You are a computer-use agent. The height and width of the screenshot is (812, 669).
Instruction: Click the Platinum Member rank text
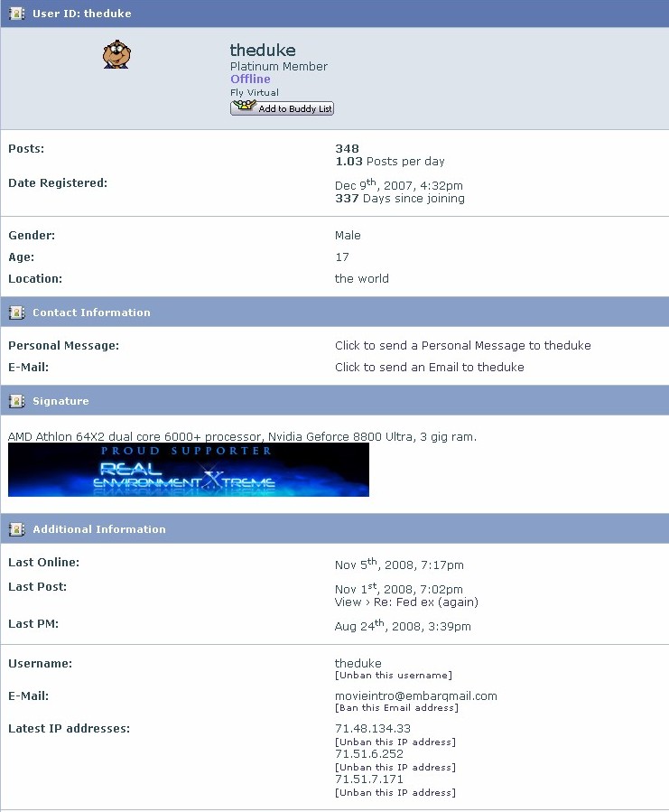point(279,66)
